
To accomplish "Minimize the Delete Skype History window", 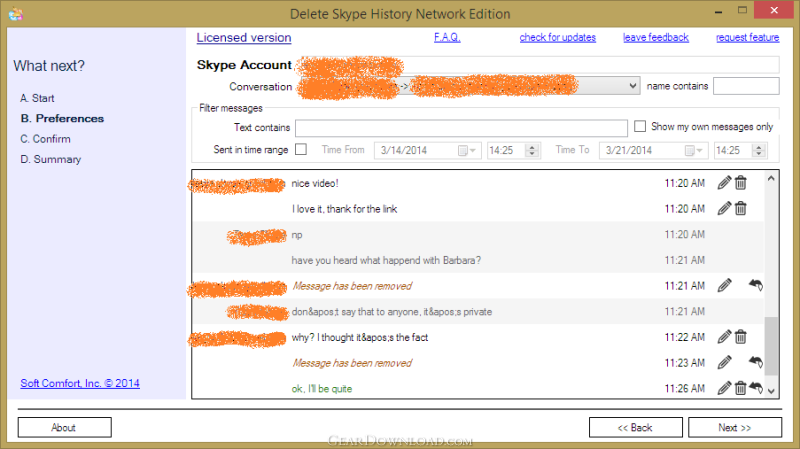I will 718,11.
